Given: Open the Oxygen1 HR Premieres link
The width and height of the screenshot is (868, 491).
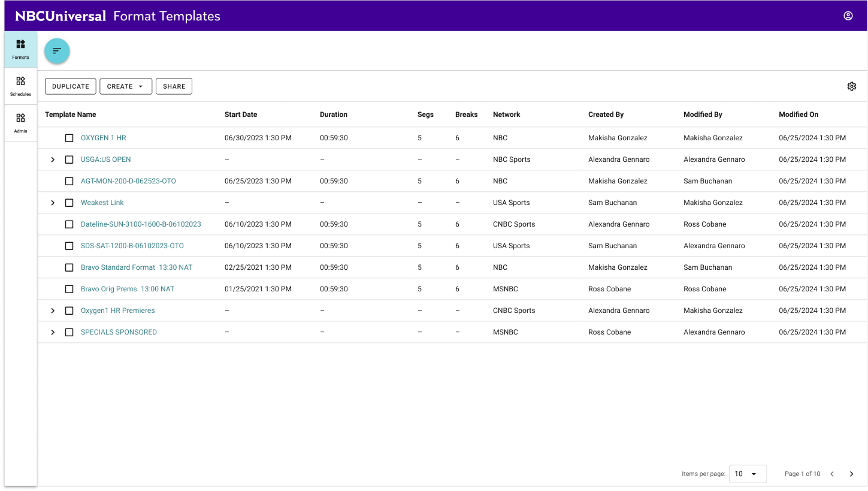Looking at the screenshot, I should (x=118, y=311).
